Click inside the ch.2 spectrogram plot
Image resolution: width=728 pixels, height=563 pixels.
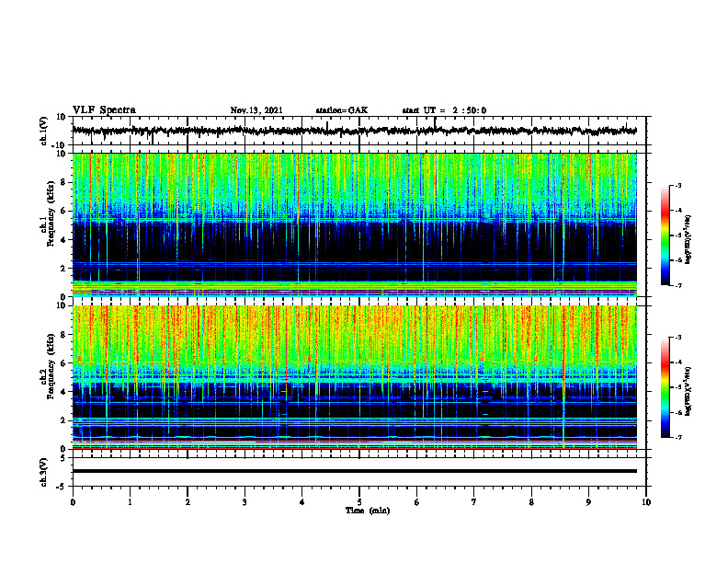coord(355,377)
